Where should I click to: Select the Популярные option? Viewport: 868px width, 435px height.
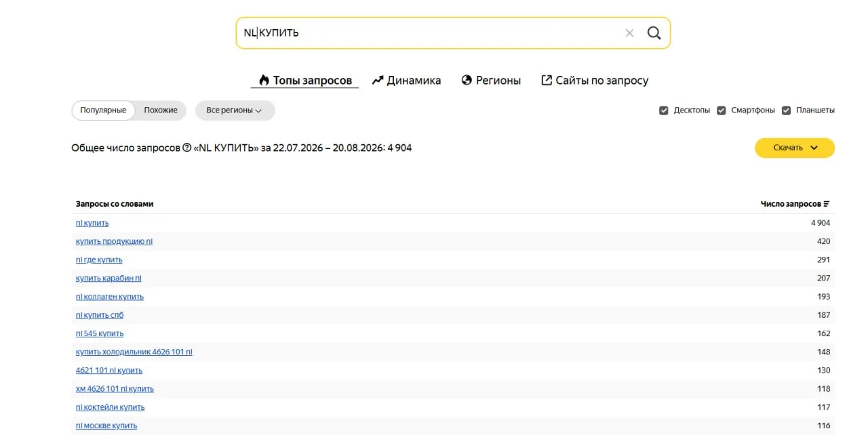click(103, 110)
